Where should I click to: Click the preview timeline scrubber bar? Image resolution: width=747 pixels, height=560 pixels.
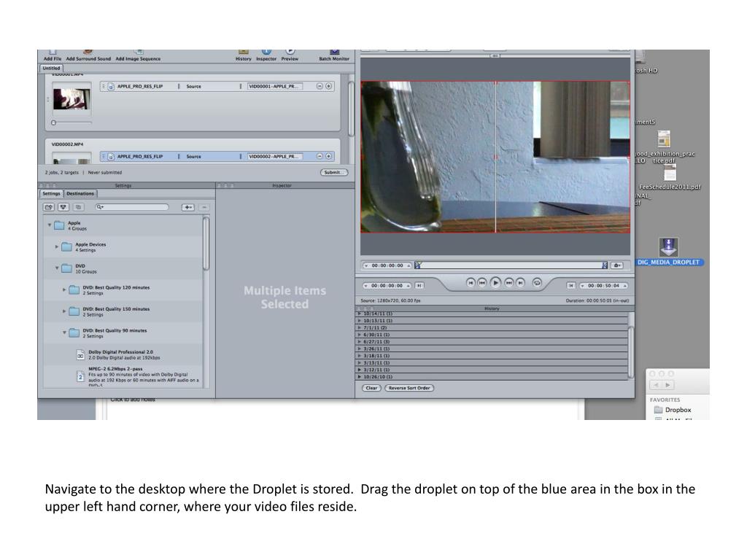511,265
